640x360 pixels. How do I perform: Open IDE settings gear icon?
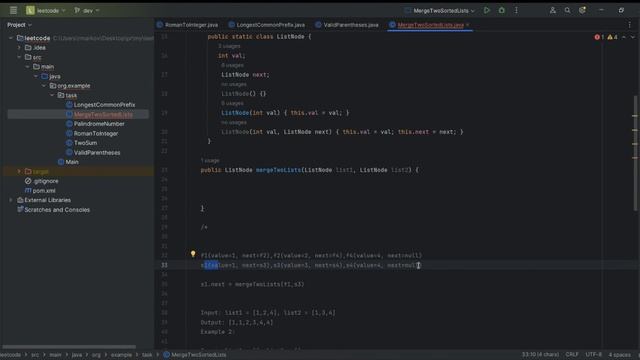[x=582, y=10]
